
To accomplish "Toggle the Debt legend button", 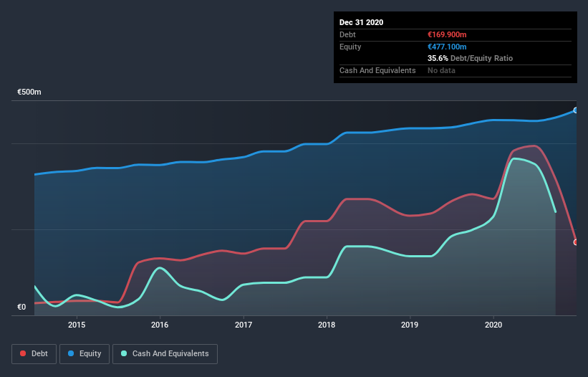I will pyautogui.click(x=34, y=354).
